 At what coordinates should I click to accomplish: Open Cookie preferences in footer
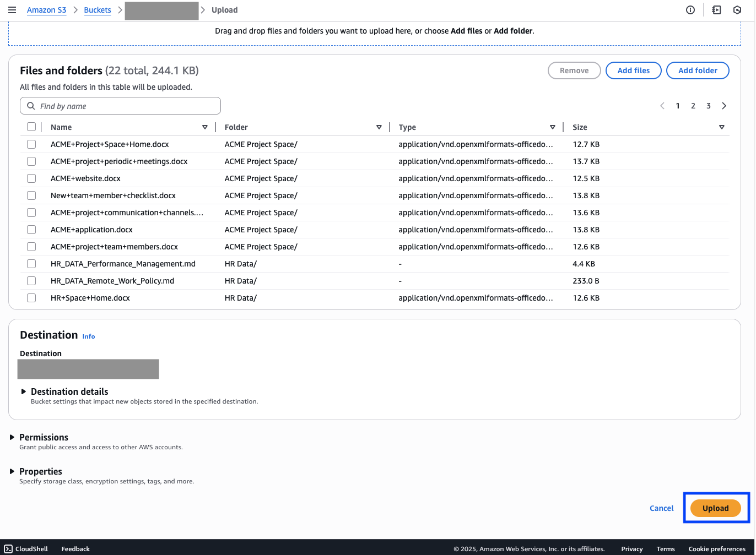click(x=717, y=548)
